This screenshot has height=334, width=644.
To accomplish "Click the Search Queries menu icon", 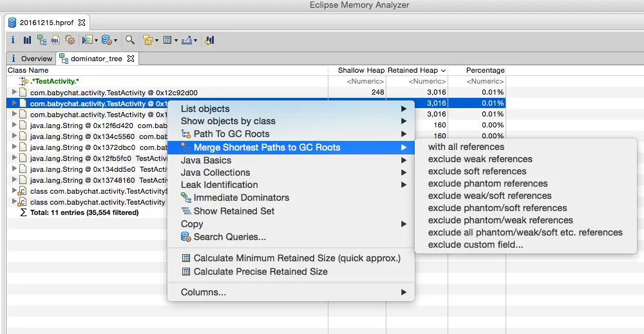I will point(186,237).
